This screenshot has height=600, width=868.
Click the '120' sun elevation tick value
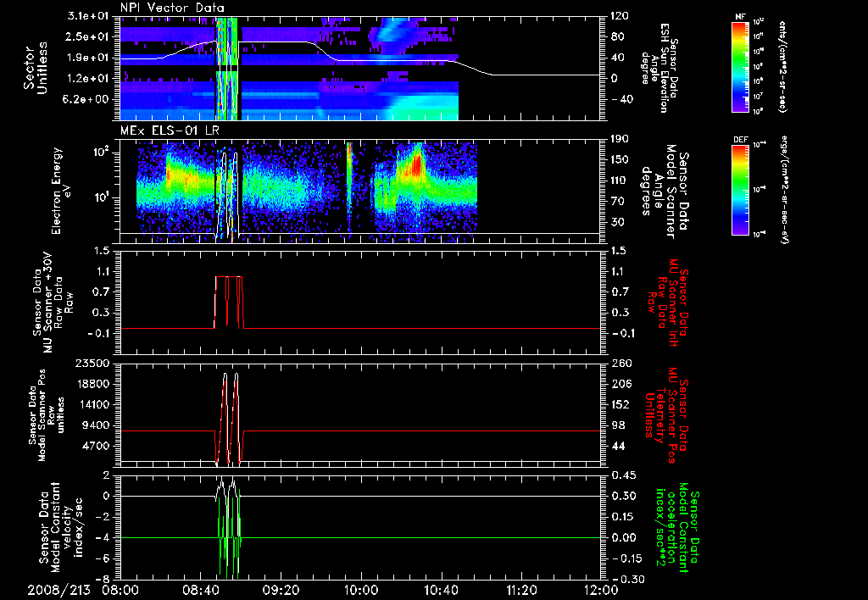[x=620, y=16]
